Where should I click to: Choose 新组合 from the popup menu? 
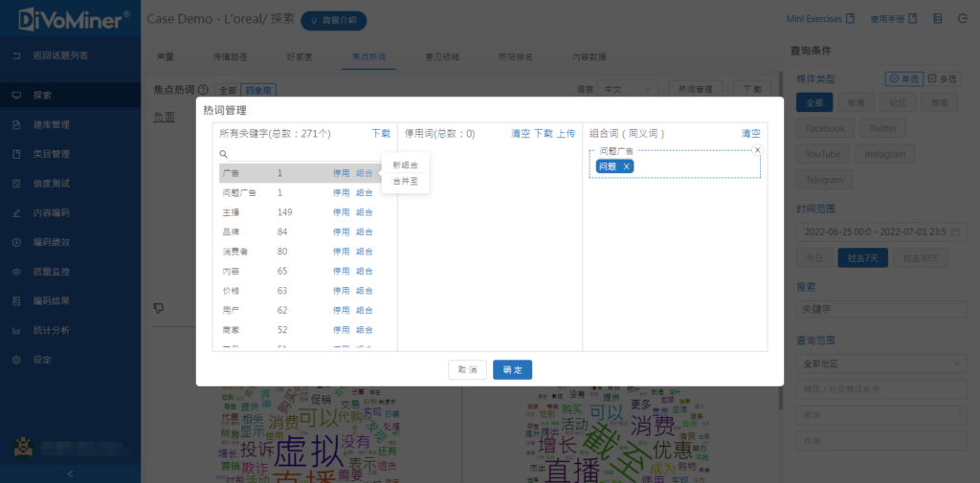(405, 165)
